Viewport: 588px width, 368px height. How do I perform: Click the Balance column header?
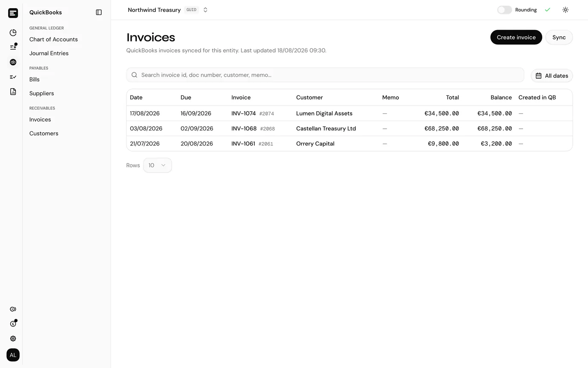tap(501, 98)
